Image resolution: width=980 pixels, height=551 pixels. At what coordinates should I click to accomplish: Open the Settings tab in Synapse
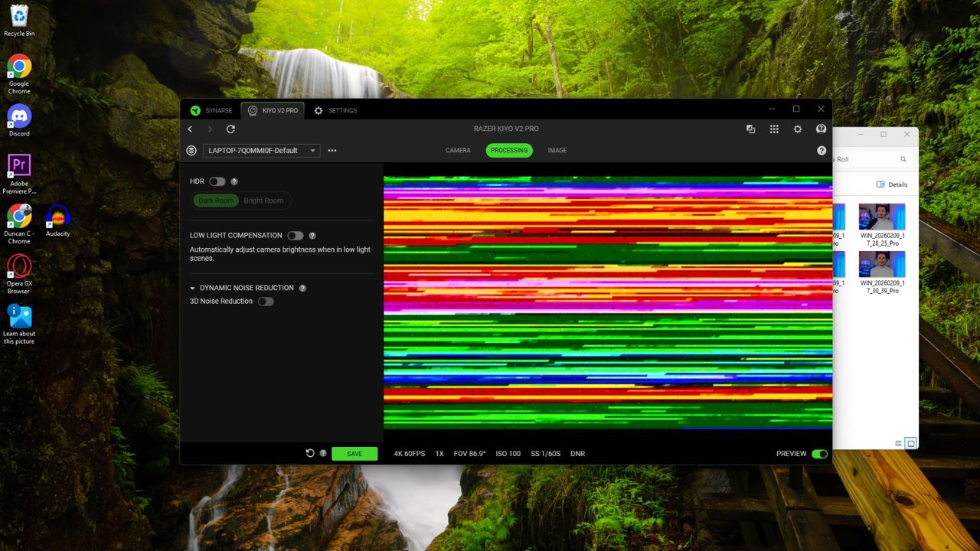click(x=335, y=110)
